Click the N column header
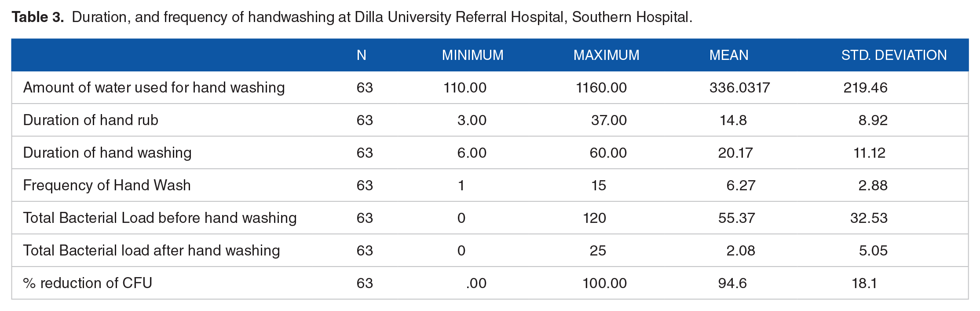Viewport: 980px width, 311px height. pos(362,55)
